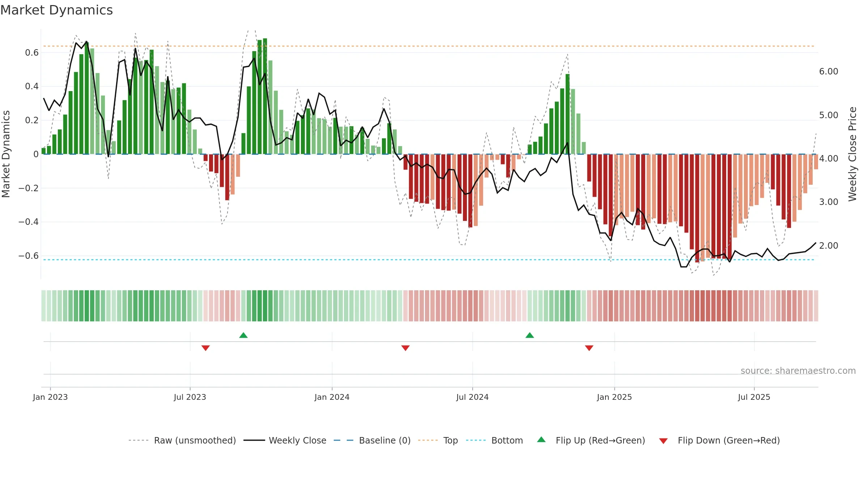Select the red Flip Down marker after Jul 2023
The image size is (868, 488).
206,348
